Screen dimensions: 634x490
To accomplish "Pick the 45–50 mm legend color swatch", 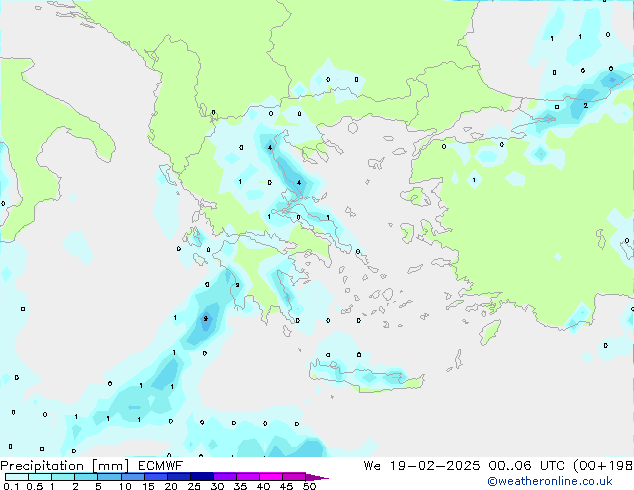I will click(x=294, y=477).
